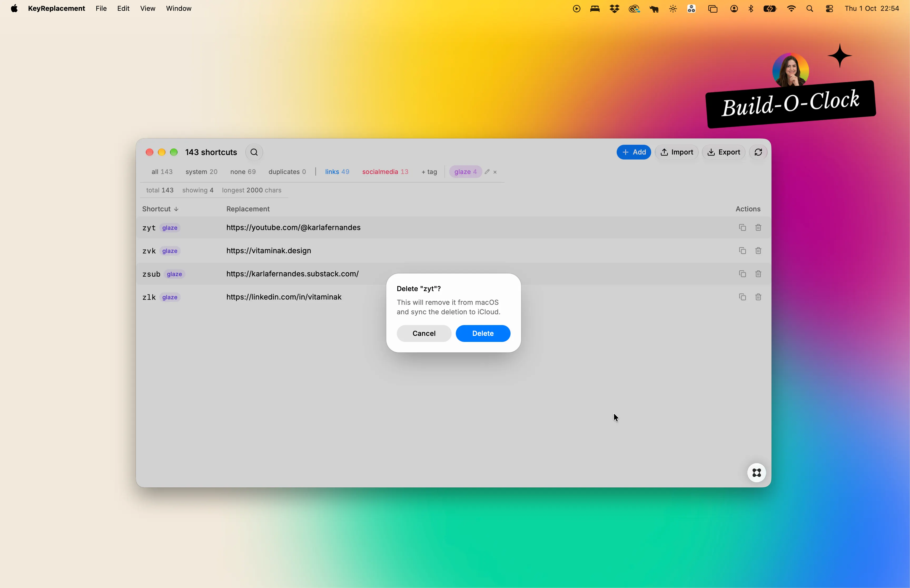Click the four-dot floating icon bottom right
The width and height of the screenshot is (910, 588).
[x=756, y=473]
